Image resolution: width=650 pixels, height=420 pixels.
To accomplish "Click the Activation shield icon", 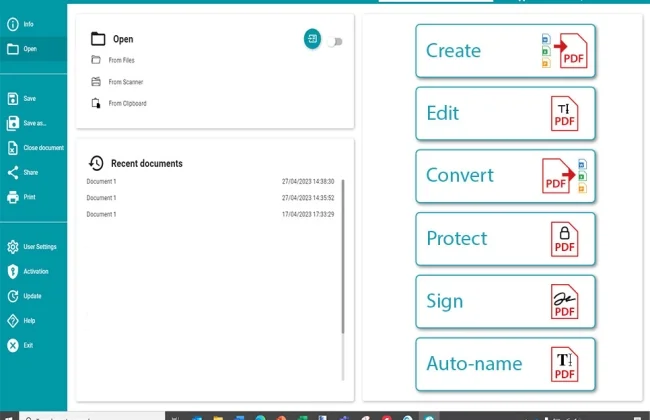I will point(12,271).
